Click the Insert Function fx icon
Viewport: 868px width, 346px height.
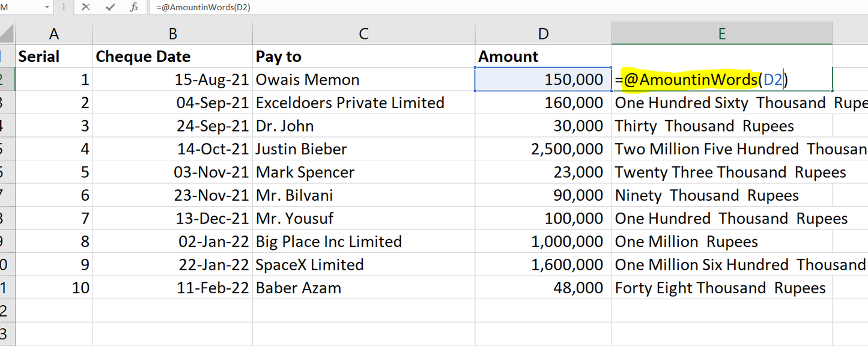[135, 7]
